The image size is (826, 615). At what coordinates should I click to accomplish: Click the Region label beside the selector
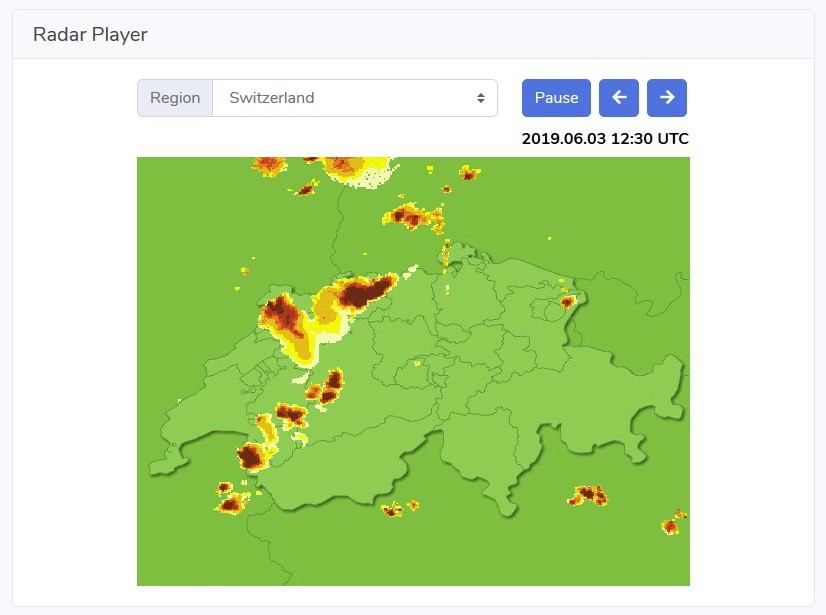(175, 98)
